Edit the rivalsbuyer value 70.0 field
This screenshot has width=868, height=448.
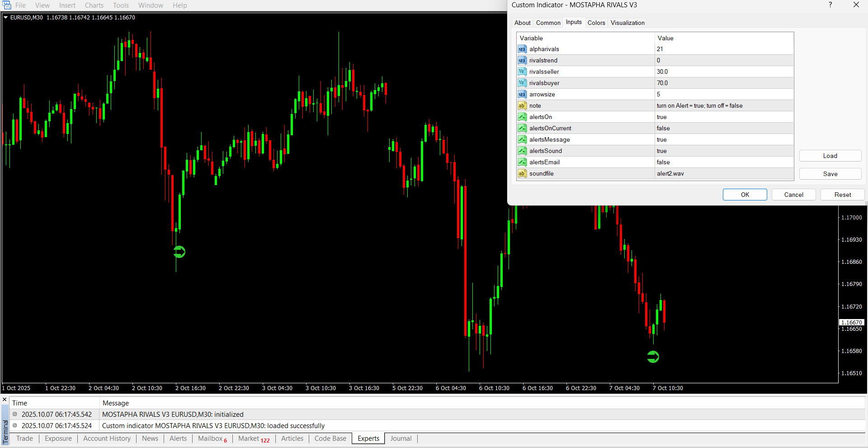pyautogui.click(x=723, y=83)
